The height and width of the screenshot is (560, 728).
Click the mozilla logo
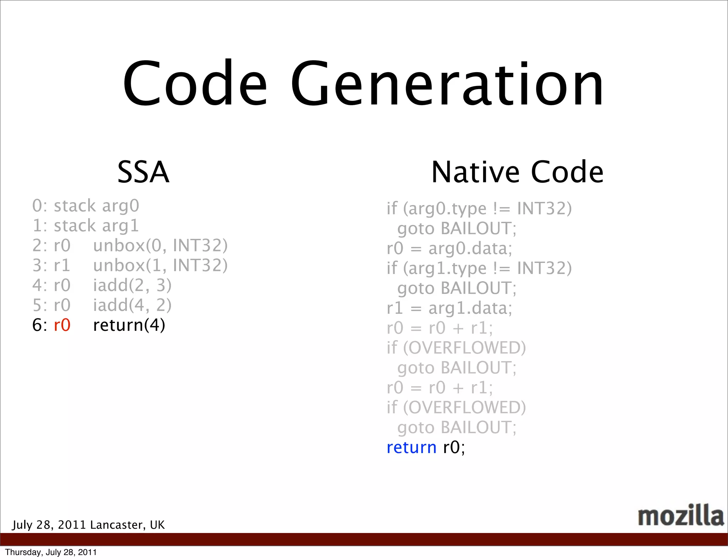681,515
